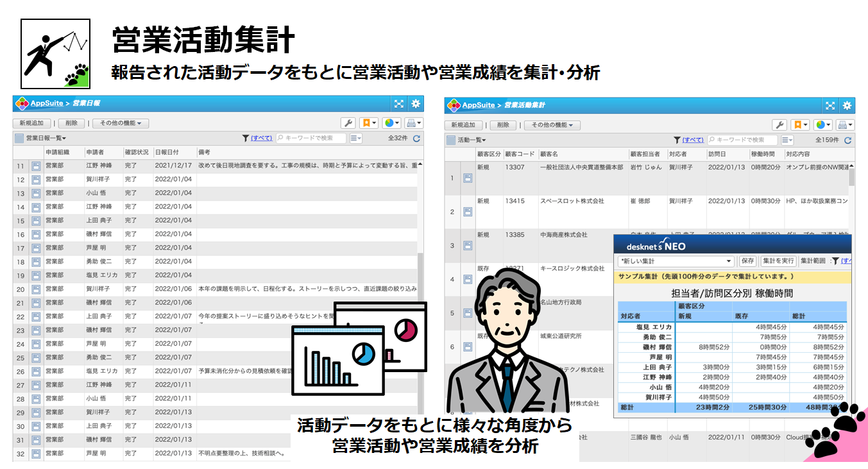Click the keyword search field in 営業日報

(314, 139)
